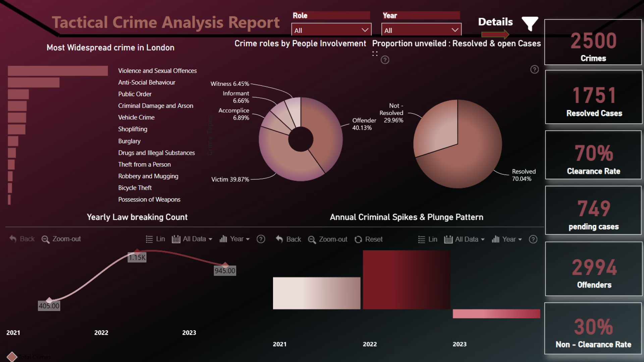Viewport: 644px width, 362px height.
Task: Click Back in Annual Criminal Spikes chart
Action: 288,239
